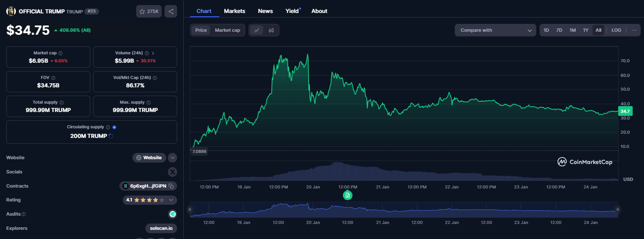This screenshot has width=644, height=239.
Task: Add TRUMP to watchlist with the star button
Action: (x=149, y=11)
